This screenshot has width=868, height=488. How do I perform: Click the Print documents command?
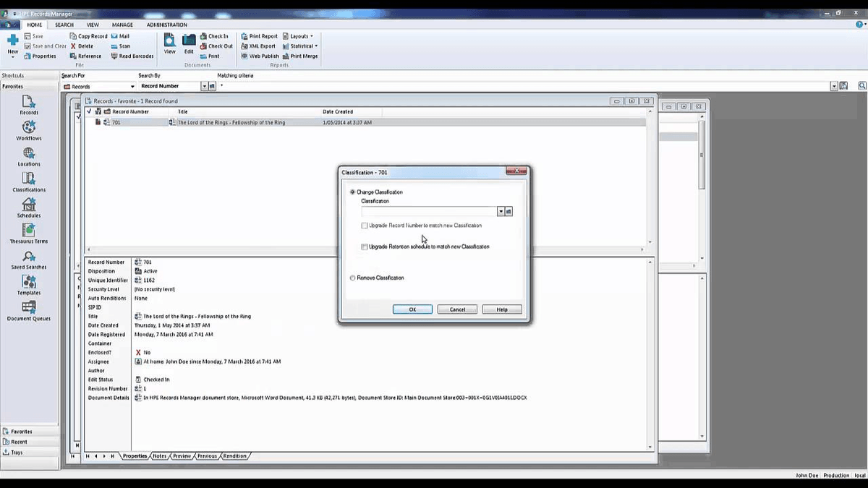210,56
